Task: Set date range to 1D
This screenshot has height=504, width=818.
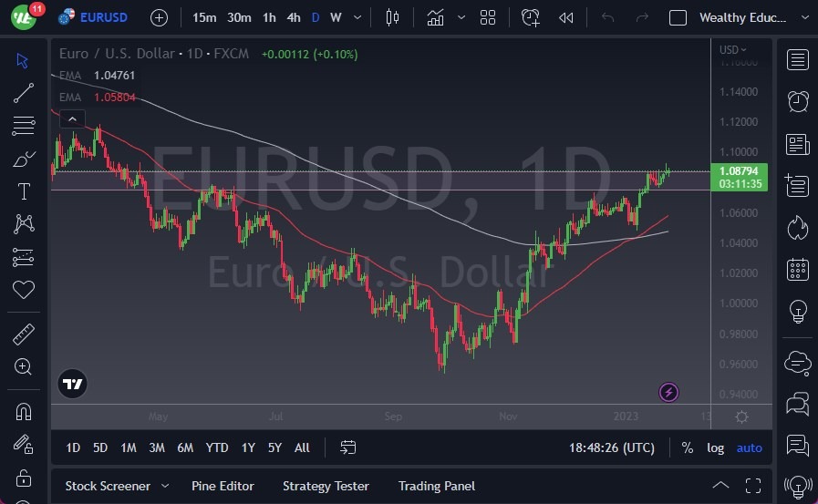Action: click(73, 447)
